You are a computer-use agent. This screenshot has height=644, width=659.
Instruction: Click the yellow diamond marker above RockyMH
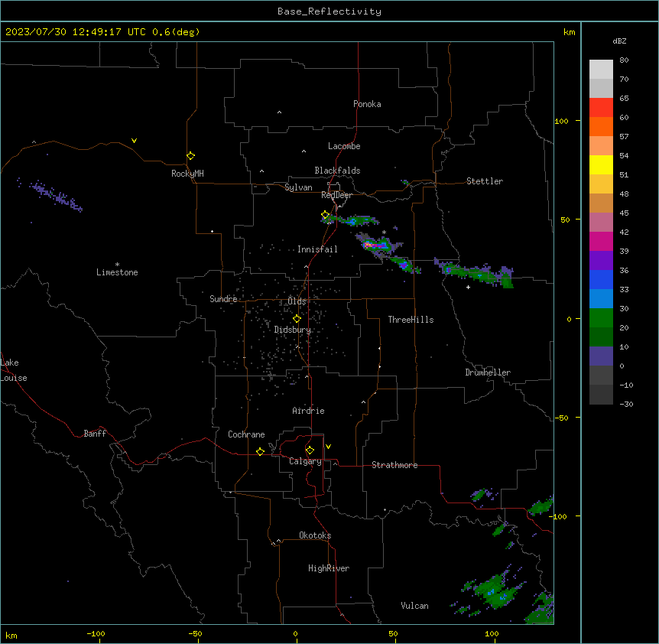click(190, 155)
